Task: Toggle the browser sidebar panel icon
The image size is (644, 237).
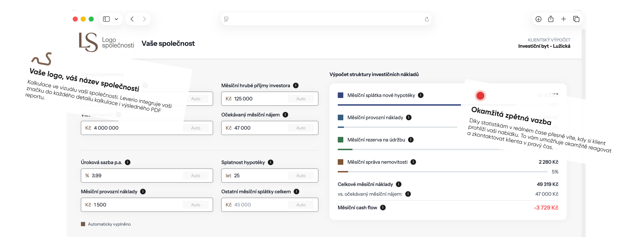Action: point(106,19)
